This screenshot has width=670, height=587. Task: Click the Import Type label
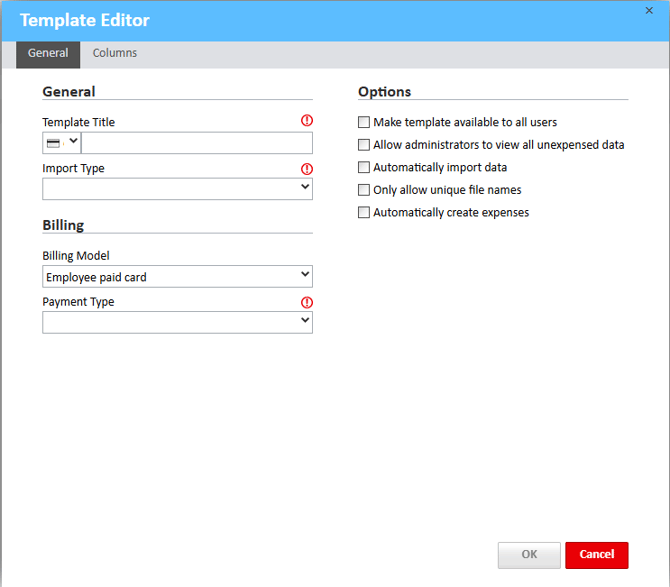(73, 168)
